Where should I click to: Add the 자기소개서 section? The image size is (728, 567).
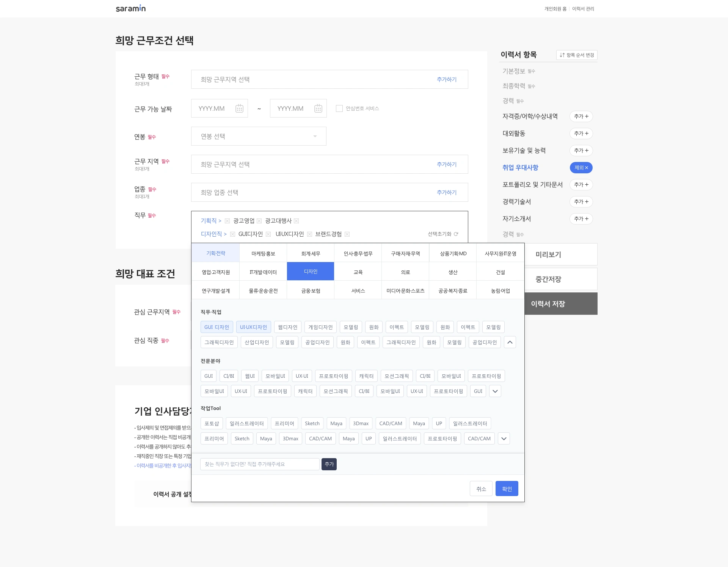581,219
